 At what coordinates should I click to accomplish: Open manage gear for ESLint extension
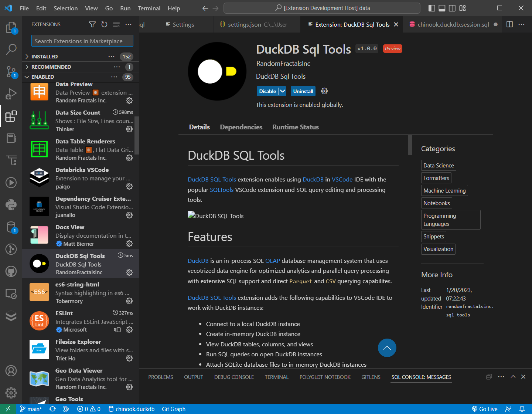pos(129,330)
